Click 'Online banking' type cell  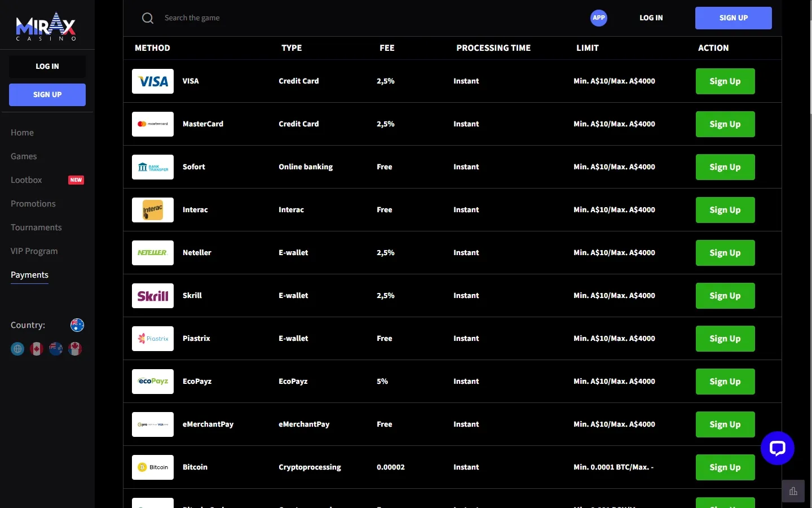coord(306,167)
